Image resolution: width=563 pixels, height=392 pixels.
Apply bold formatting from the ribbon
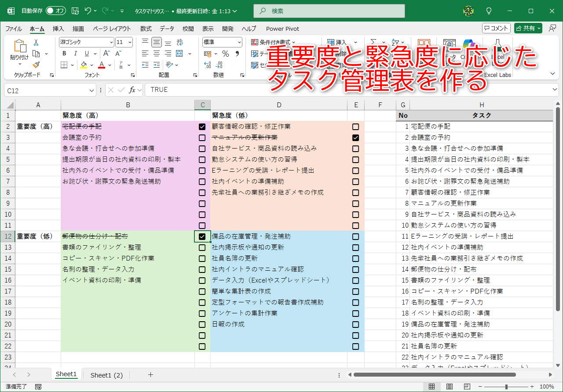64,53
